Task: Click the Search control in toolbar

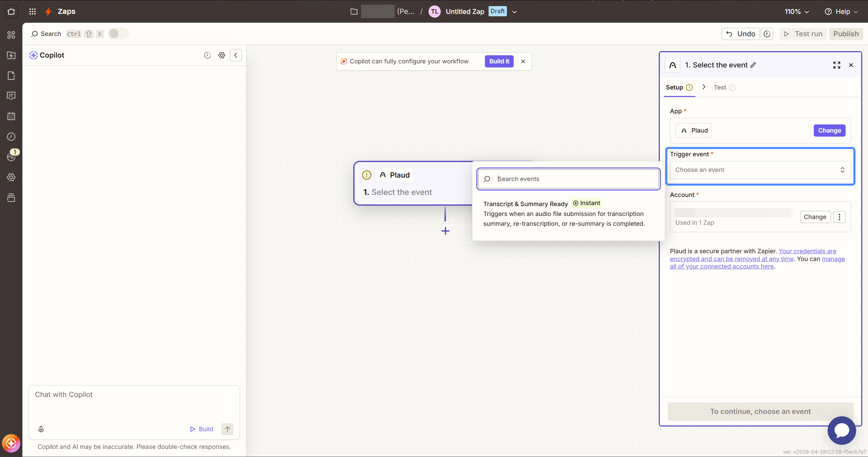Action: click(46, 34)
